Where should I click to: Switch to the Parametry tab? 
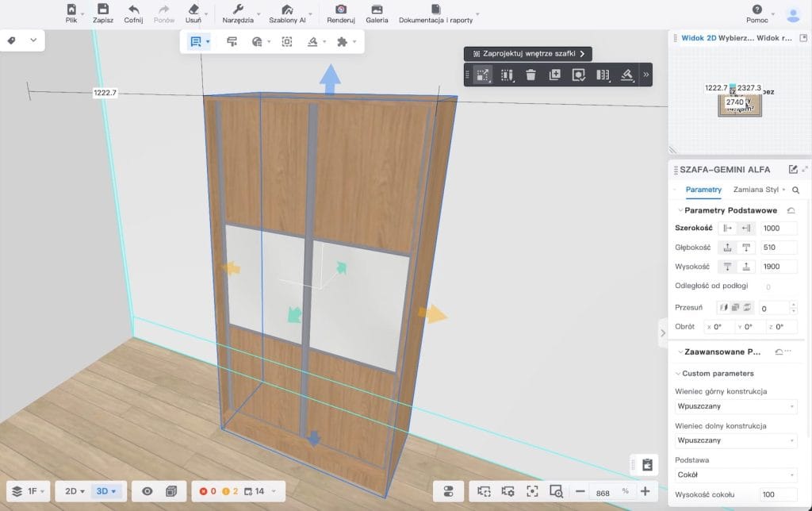point(703,190)
